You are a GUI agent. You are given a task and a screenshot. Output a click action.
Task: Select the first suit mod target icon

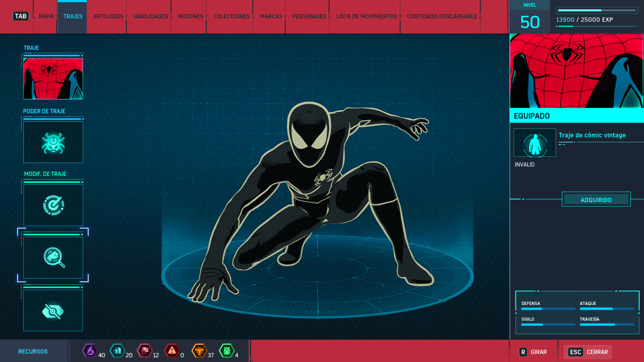(x=53, y=205)
